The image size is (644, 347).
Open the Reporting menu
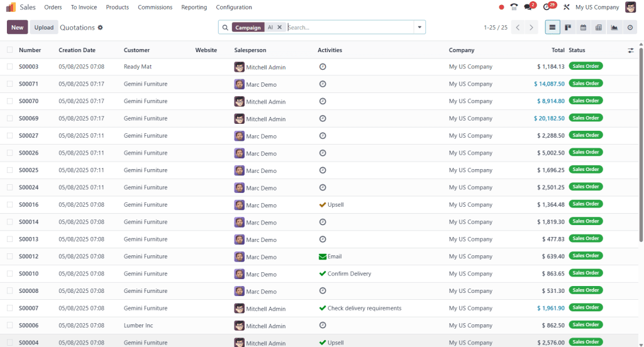click(194, 8)
